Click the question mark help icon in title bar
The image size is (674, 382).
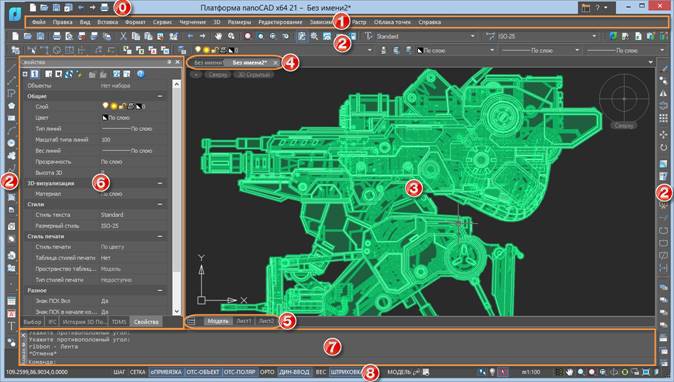[597, 7]
